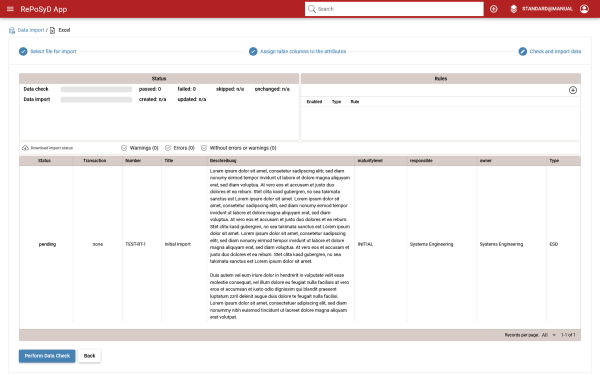This screenshot has height=375, width=600.
Task: Go to Select file for import step
Action: click(x=47, y=51)
